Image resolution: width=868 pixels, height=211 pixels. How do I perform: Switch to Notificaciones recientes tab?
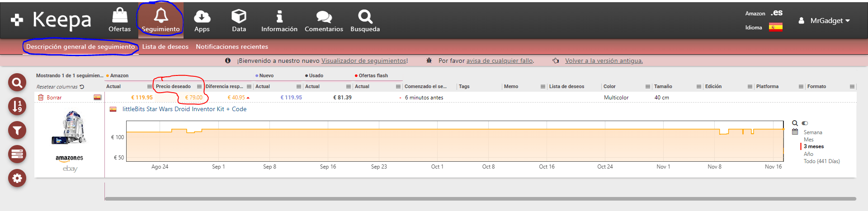tap(232, 47)
